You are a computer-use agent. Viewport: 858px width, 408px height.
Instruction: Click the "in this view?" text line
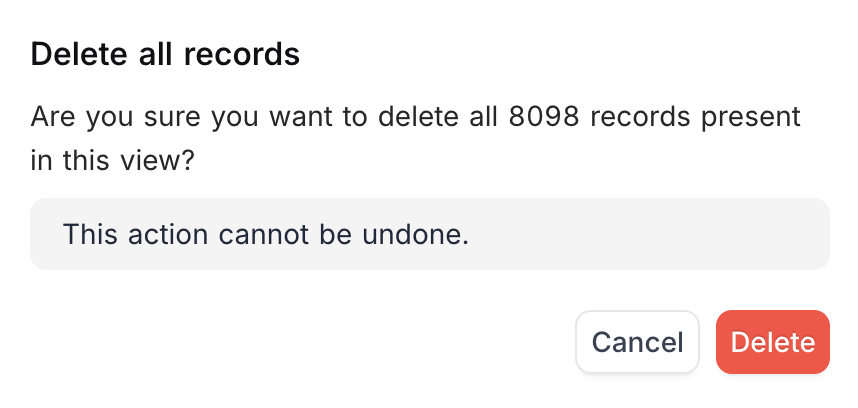[x=113, y=161]
